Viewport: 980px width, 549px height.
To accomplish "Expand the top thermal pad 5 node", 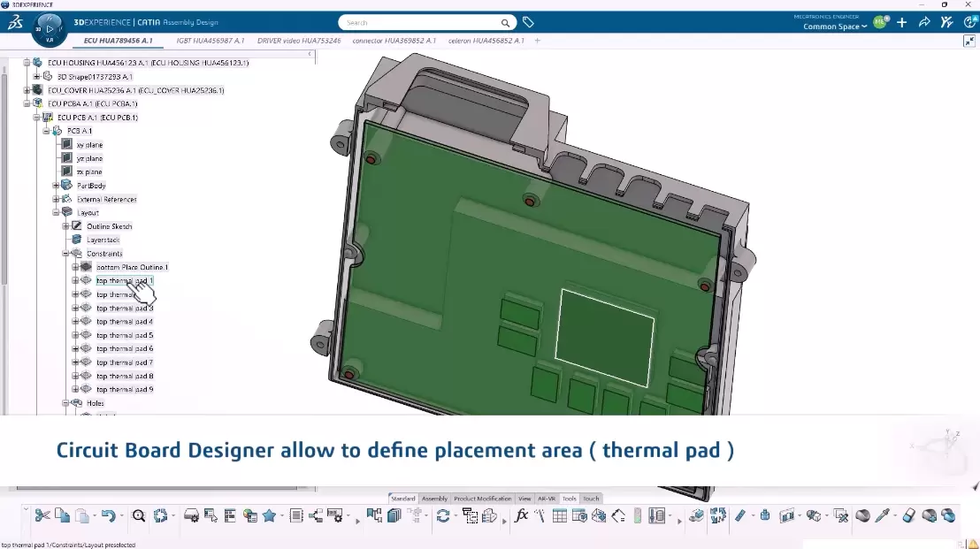I will pyautogui.click(x=75, y=335).
